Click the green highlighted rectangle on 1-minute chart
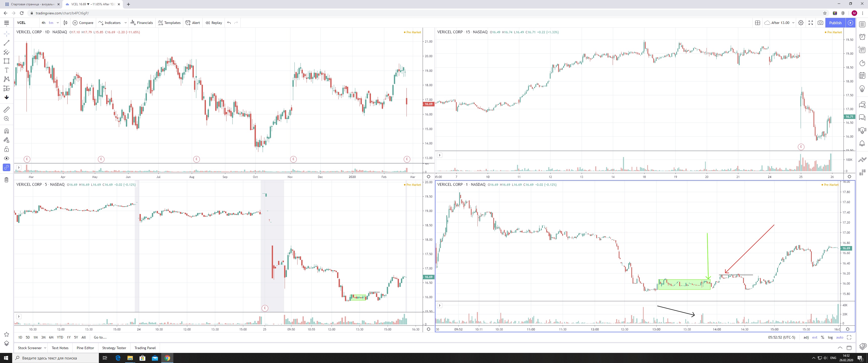The image size is (868, 363). [684, 287]
